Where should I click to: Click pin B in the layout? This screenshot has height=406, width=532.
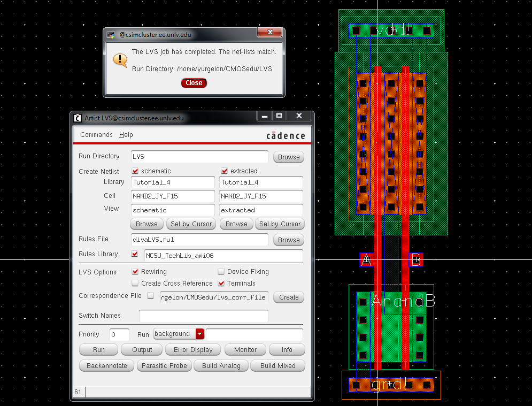[417, 261]
